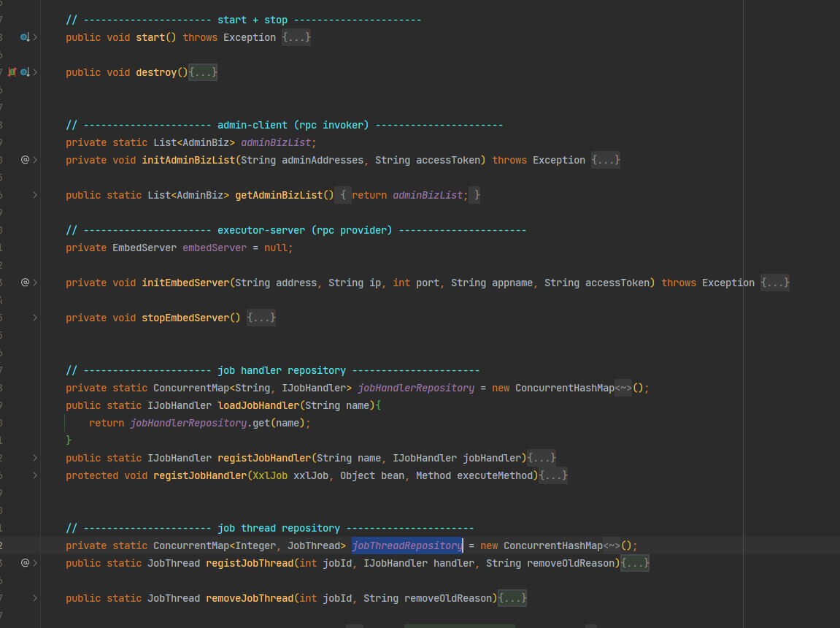Expand the registJobThread fold chevron in gutter
This screenshot has height=628, width=840.
(x=35, y=562)
